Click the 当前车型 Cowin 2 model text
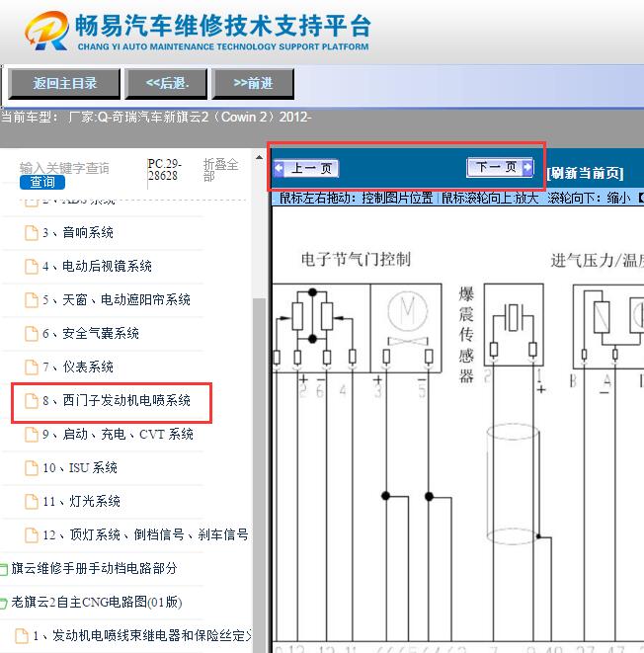Viewport: 644px width, 653px height. pyautogui.click(x=156, y=117)
